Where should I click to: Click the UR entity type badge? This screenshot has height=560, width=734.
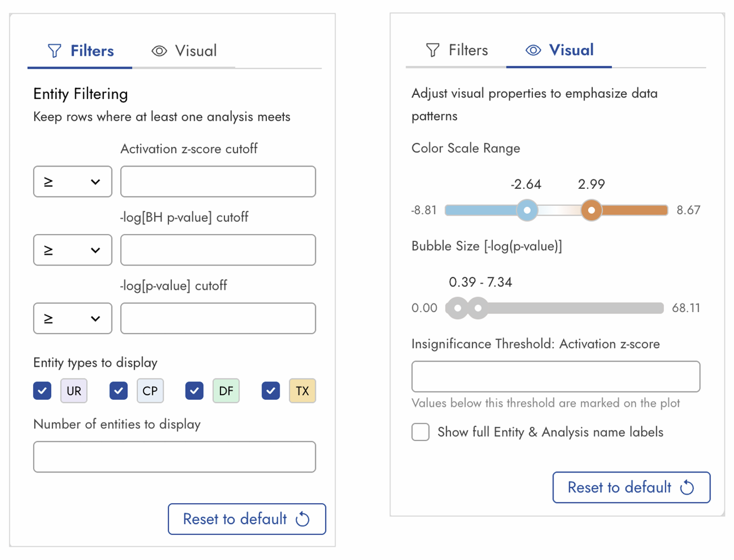[x=74, y=391]
